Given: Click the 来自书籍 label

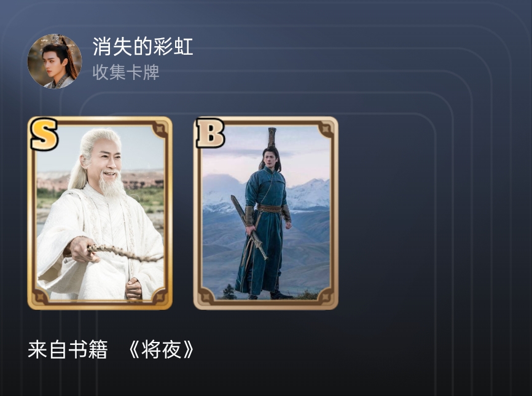Looking at the screenshot, I should (x=68, y=349).
